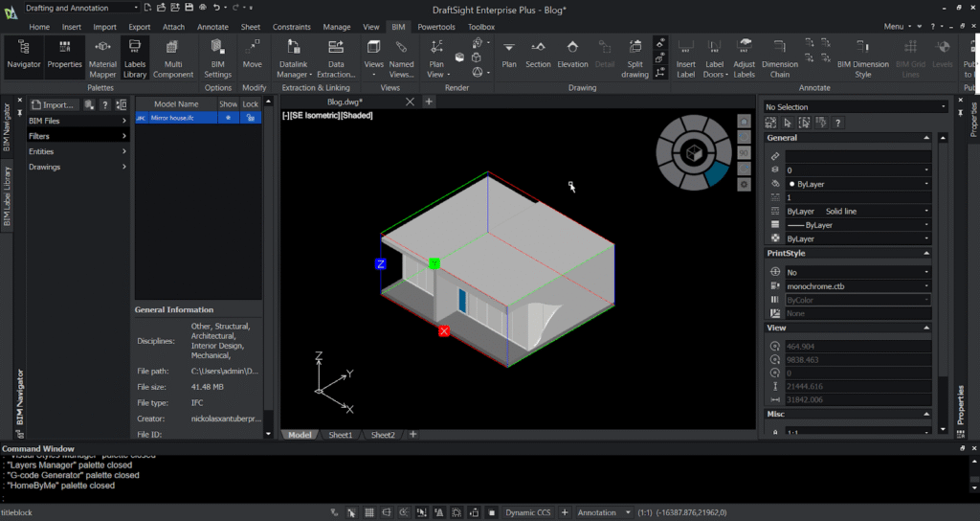Switch to the Sheet2 tab
This screenshot has width=980, height=521.
(x=383, y=435)
